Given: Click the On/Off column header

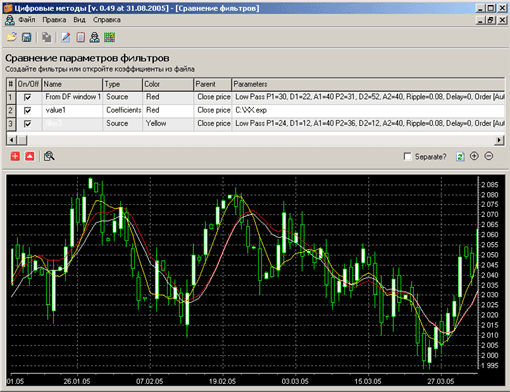Looking at the screenshot, I should 28,84.
